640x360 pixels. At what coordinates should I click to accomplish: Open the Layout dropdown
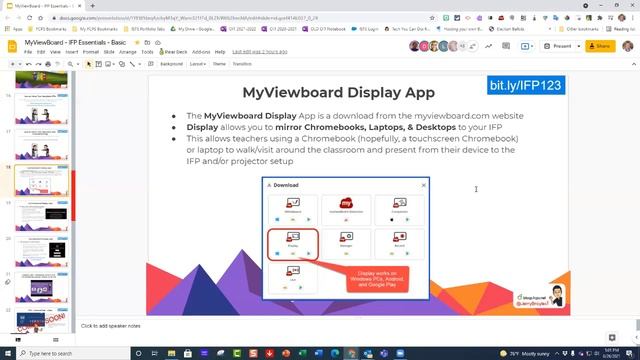198,64
